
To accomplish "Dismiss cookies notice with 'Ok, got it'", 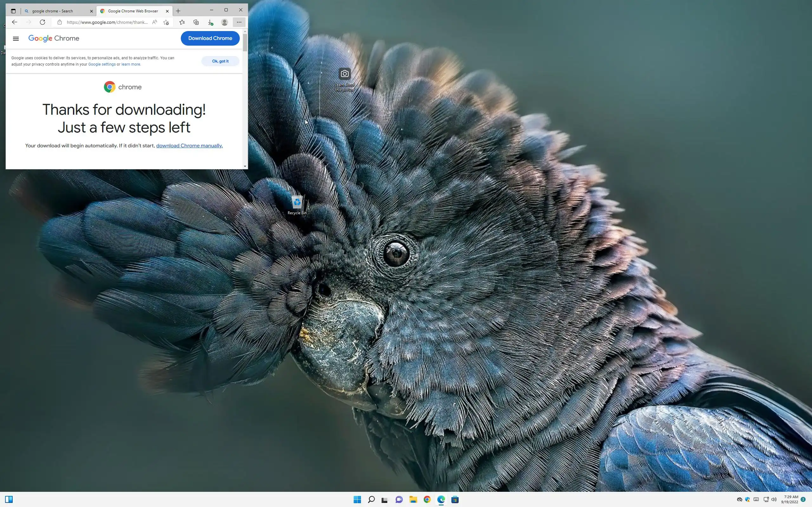I will (x=220, y=61).
